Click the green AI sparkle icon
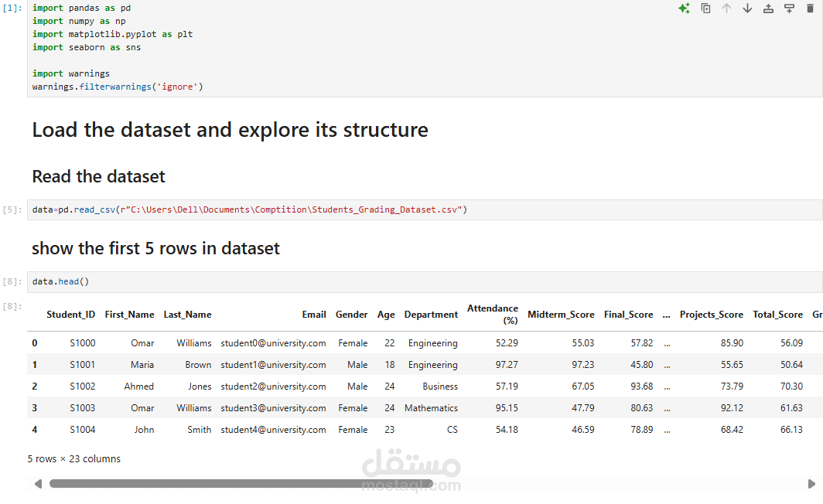This screenshot has width=823, height=504. coord(684,9)
